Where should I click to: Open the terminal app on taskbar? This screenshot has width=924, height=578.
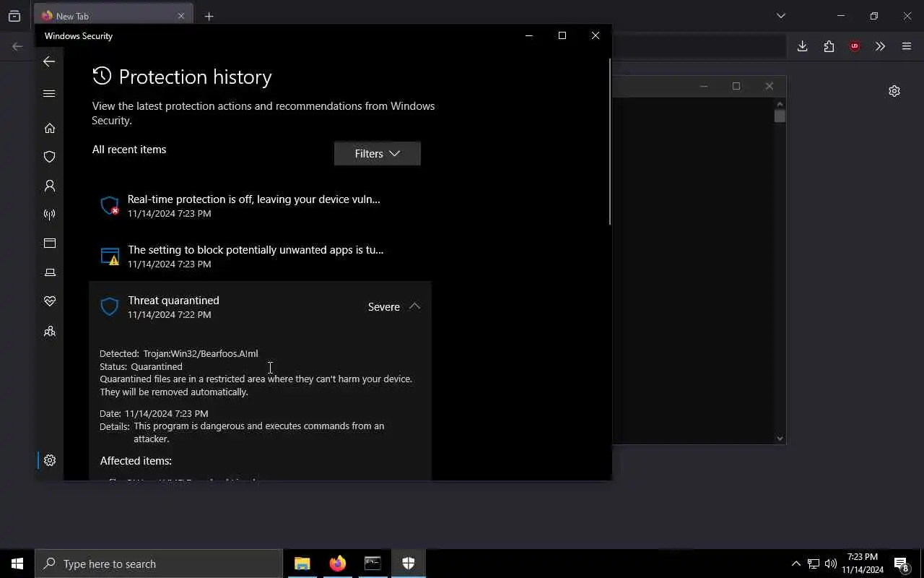pos(372,564)
